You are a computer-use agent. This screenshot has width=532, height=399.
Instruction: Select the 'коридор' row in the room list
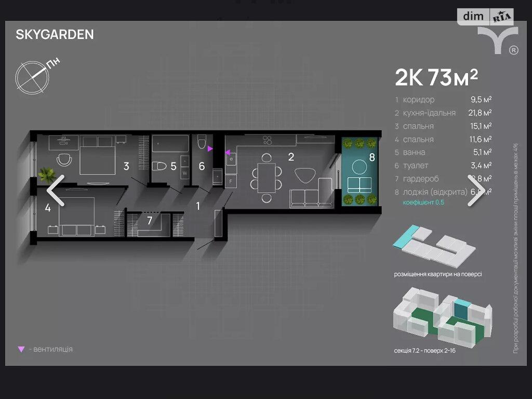pyautogui.click(x=443, y=100)
